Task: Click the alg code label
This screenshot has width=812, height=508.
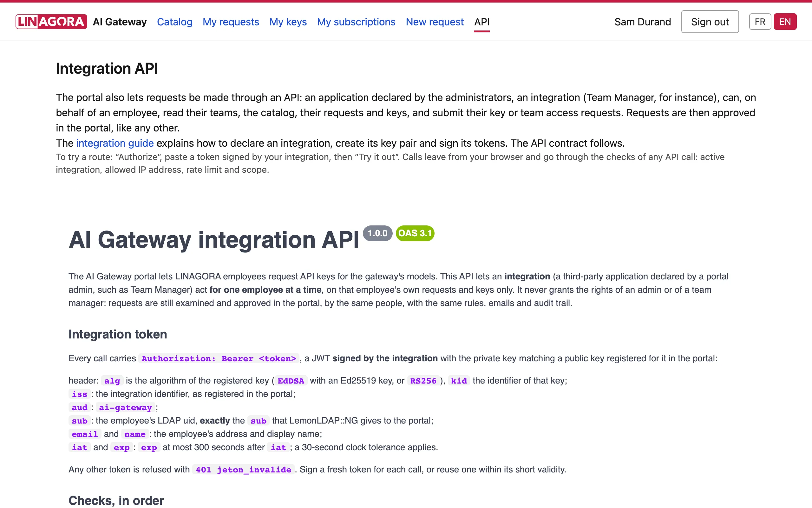Action: (x=112, y=381)
